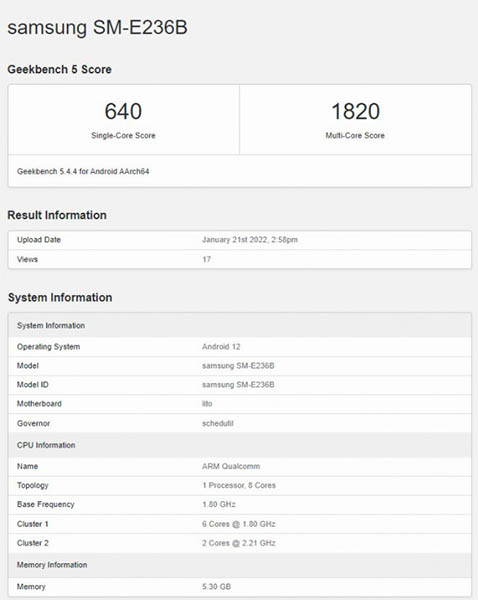This screenshot has width=478, height=600.
Task: Click the governor value 'schedutil'
Action: coord(218,424)
